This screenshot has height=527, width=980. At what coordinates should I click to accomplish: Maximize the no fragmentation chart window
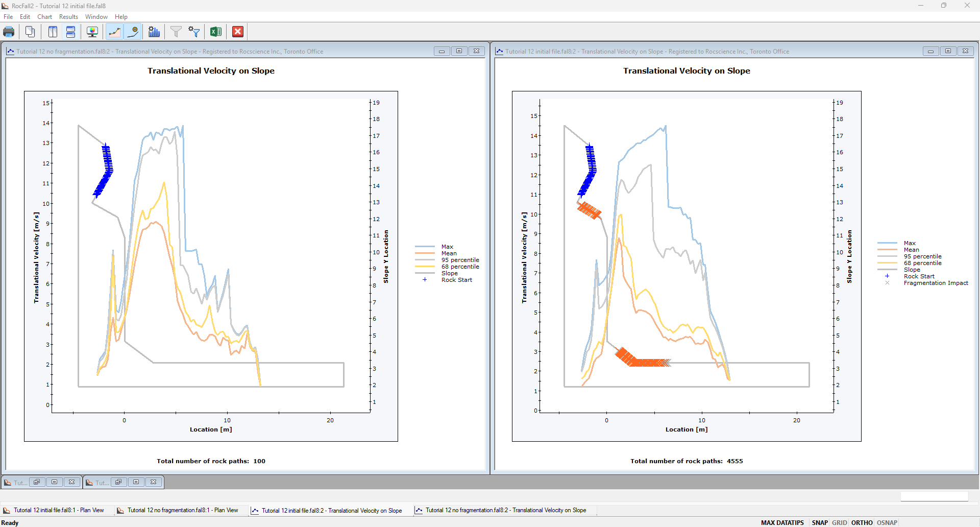click(x=459, y=51)
